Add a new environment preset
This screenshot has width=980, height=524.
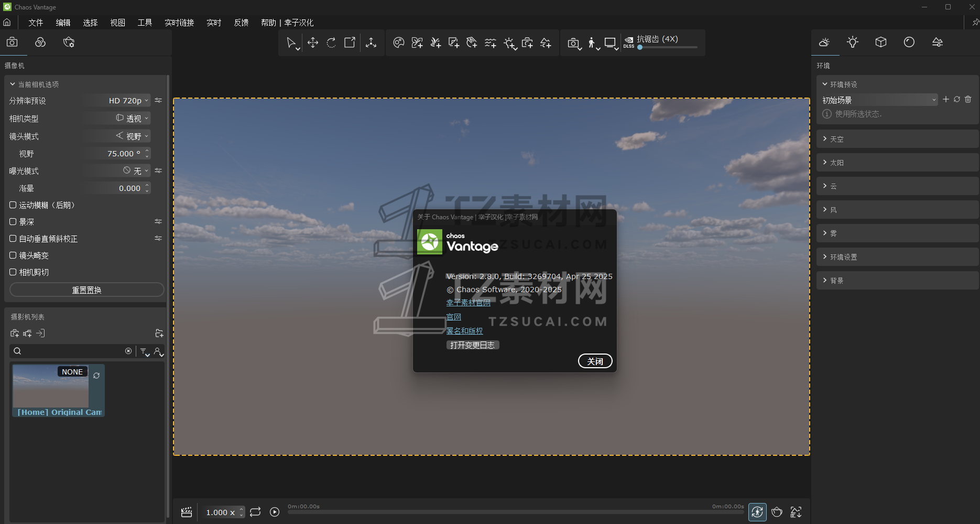(946, 99)
